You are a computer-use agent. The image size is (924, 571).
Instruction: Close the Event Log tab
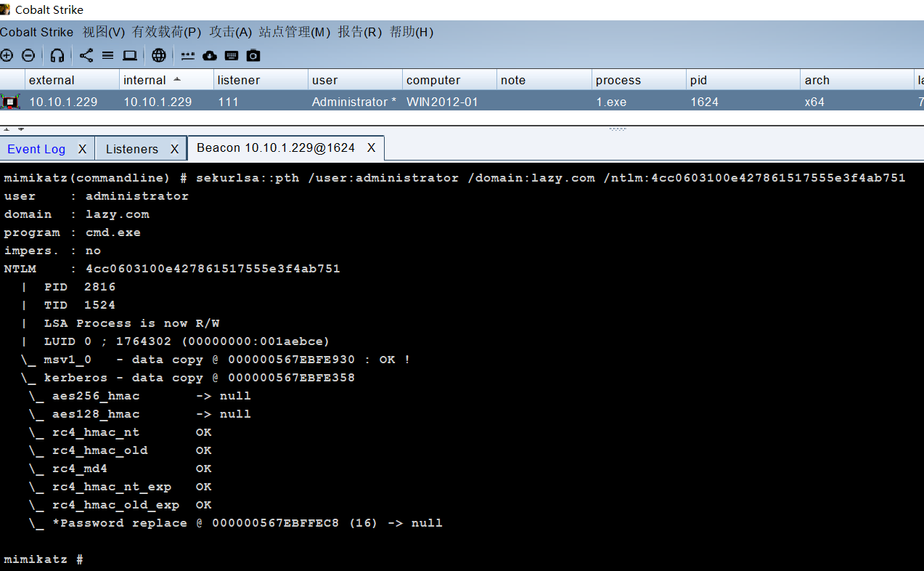click(82, 149)
